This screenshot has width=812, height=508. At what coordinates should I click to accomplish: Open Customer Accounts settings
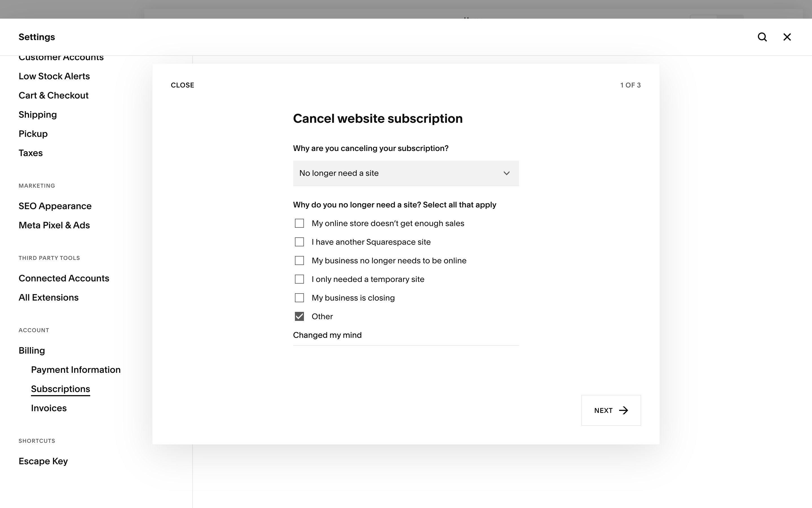(x=61, y=58)
